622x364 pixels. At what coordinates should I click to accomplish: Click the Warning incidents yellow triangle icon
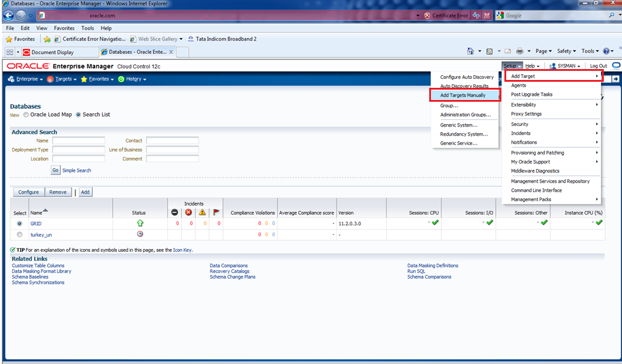[202, 213]
